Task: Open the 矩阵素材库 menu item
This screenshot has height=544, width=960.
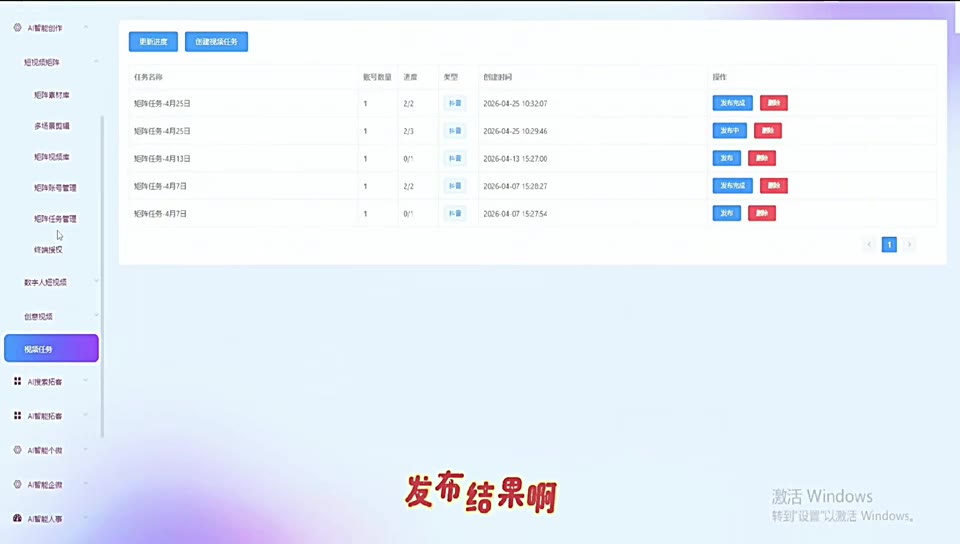Action: (x=51, y=95)
